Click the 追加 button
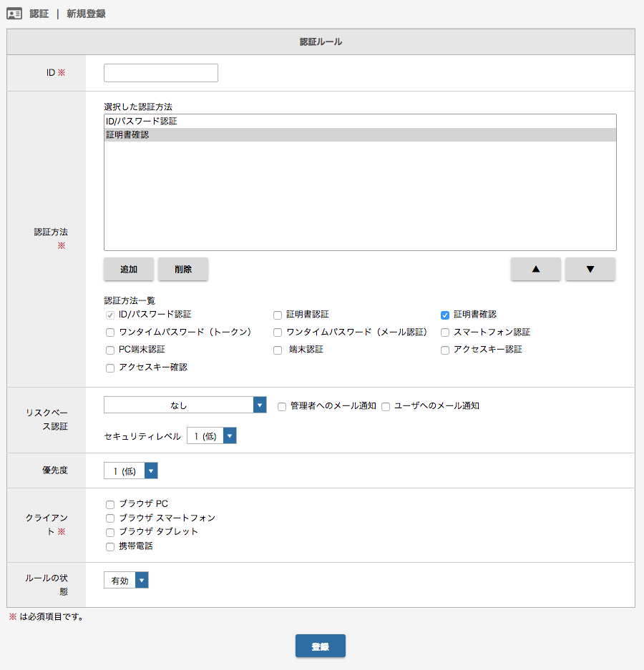 click(x=129, y=269)
